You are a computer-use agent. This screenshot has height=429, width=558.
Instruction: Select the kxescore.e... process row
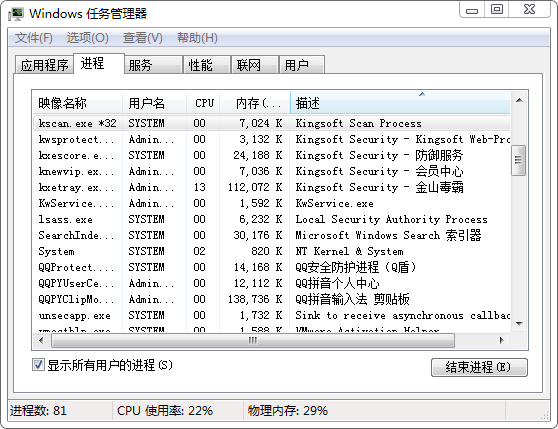point(272,155)
